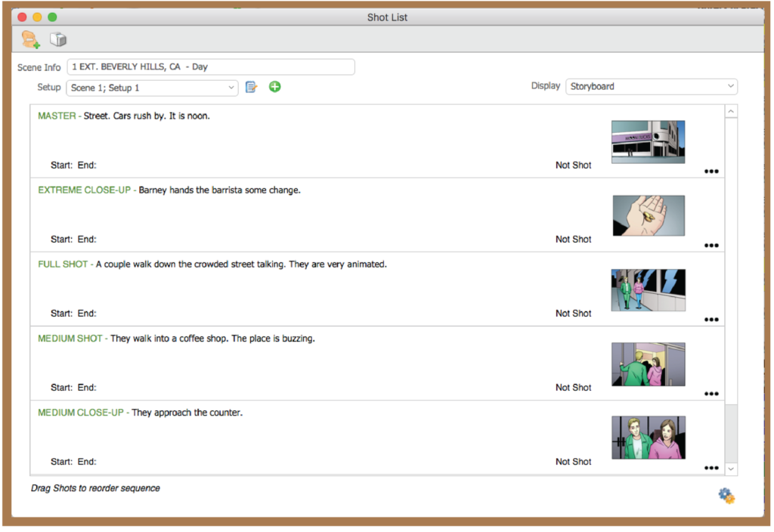
Task: Click the EXTREME CLOSE-UP shot type label
Action: click(x=85, y=190)
